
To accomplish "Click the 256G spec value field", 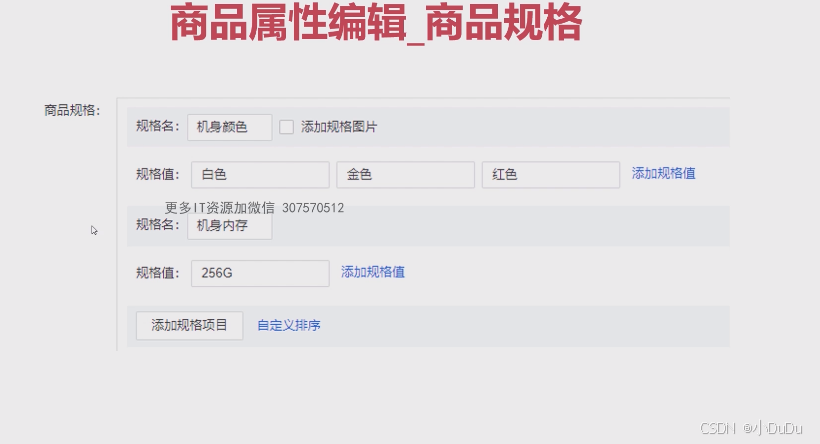I will [260, 274].
